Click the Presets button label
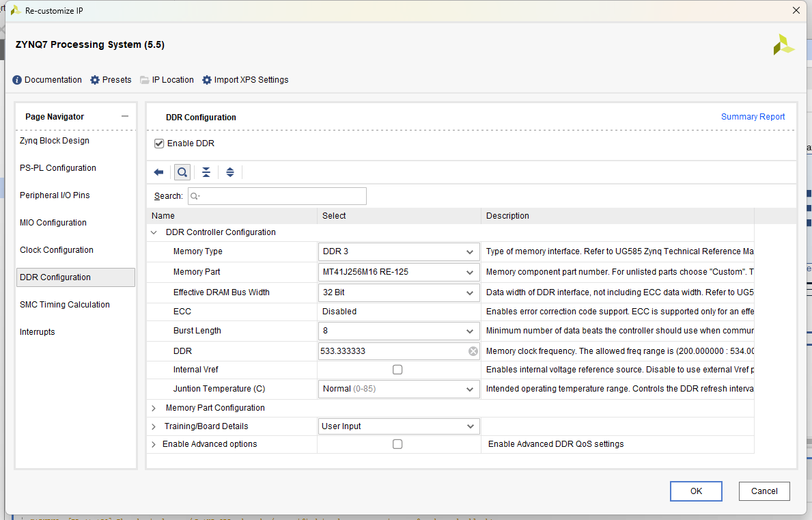Screen dimensions: 812x520 (x=117, y=80)
